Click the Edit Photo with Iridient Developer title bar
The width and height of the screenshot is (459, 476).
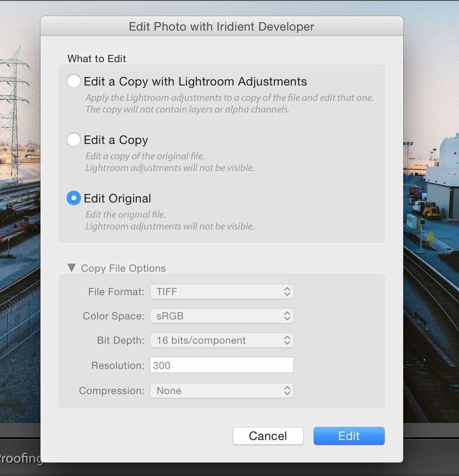coord(221,26)
